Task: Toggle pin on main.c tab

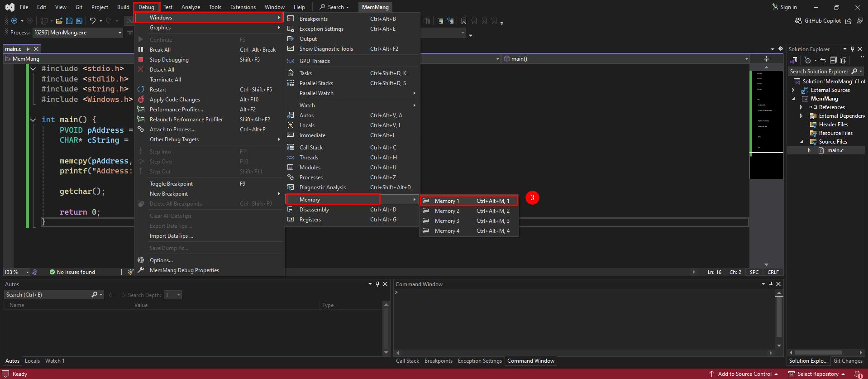Action: (x=28, y=49)
